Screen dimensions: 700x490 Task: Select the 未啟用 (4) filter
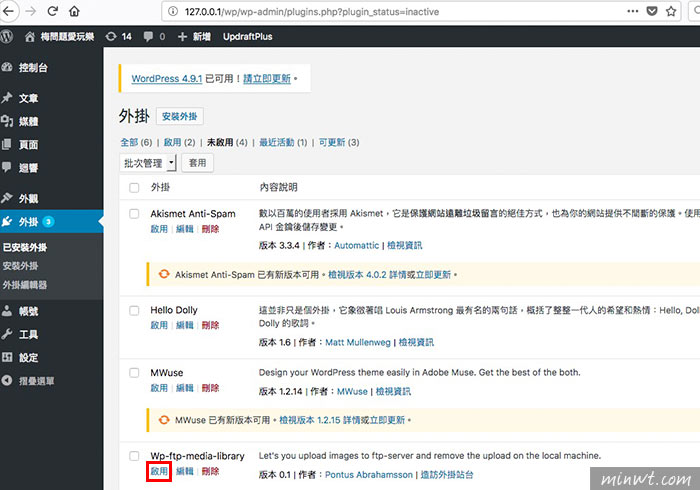[227, 142]
